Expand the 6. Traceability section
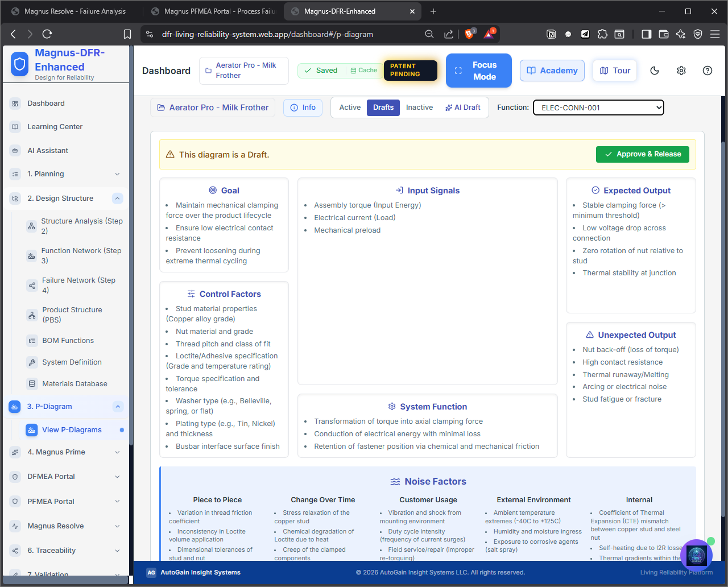Screen dimensions: 728x587 (x=117, y=551)
